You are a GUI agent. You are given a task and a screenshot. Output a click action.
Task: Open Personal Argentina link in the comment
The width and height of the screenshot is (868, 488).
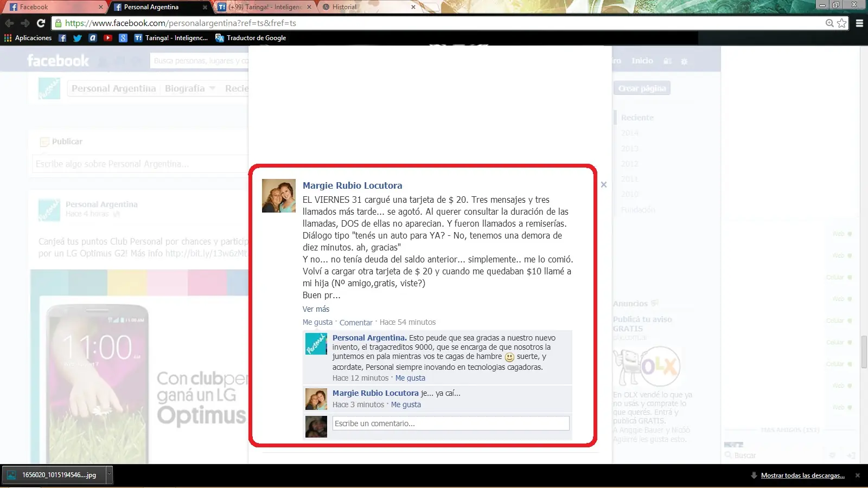(x=369, y=338)
